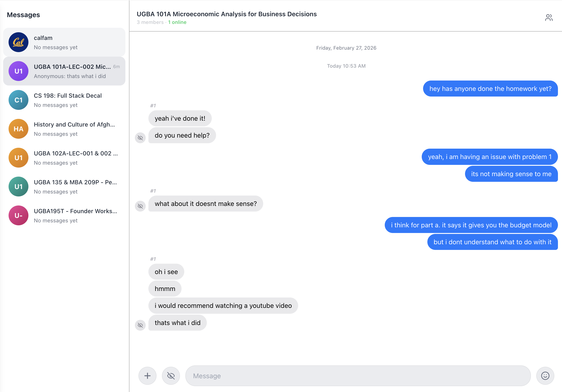Open the emoji picker

(x=545, y=376)
